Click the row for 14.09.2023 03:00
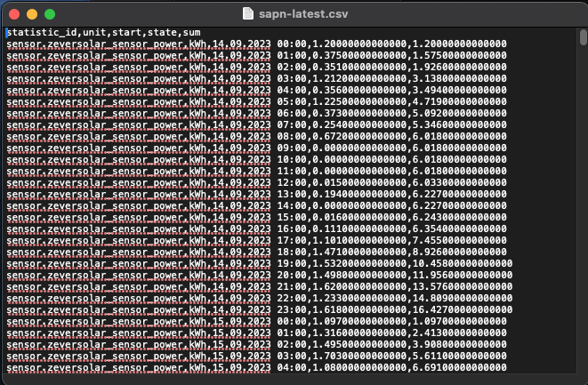Screen dimensions: 588x385 tap(256, 78)
